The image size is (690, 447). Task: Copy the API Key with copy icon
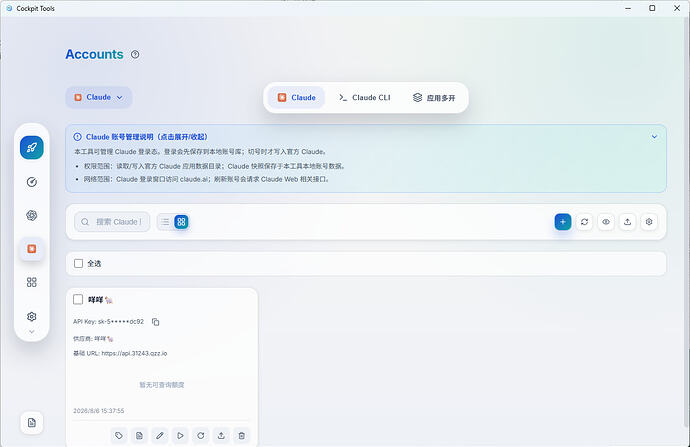(155, 322)
